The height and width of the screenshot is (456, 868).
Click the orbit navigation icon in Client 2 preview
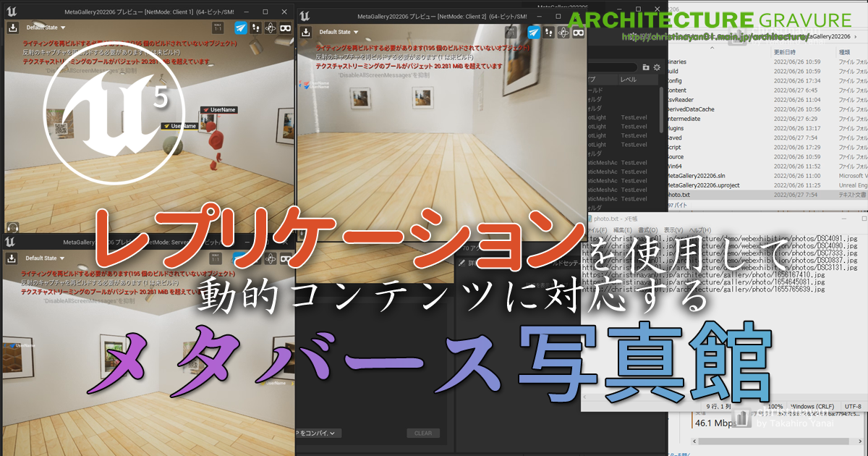pos(563,33)
